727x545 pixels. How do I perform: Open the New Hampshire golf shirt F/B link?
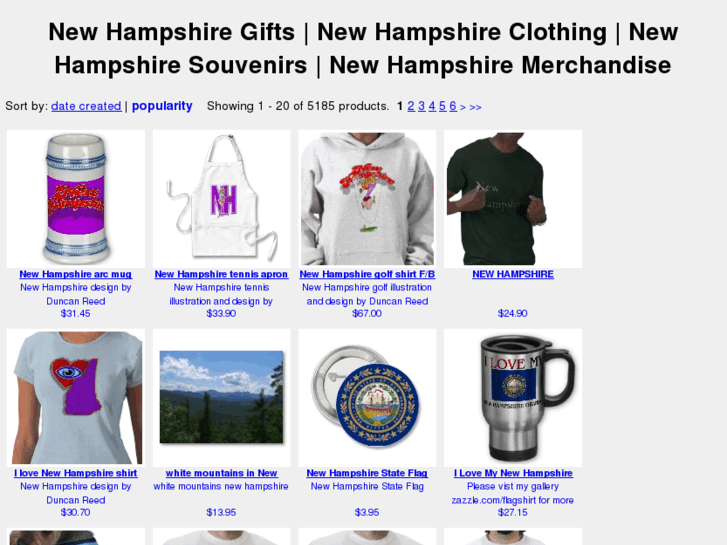(367, 274)
